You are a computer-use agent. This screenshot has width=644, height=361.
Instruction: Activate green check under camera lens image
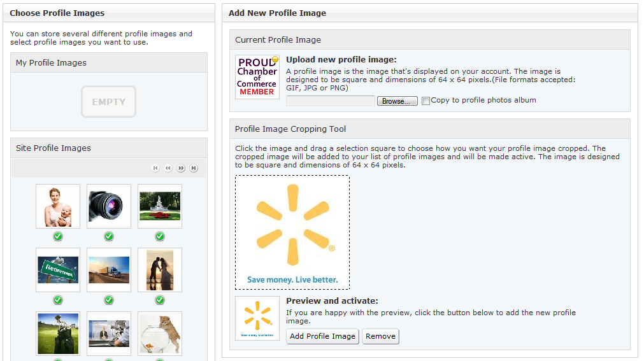pos(109,236)
